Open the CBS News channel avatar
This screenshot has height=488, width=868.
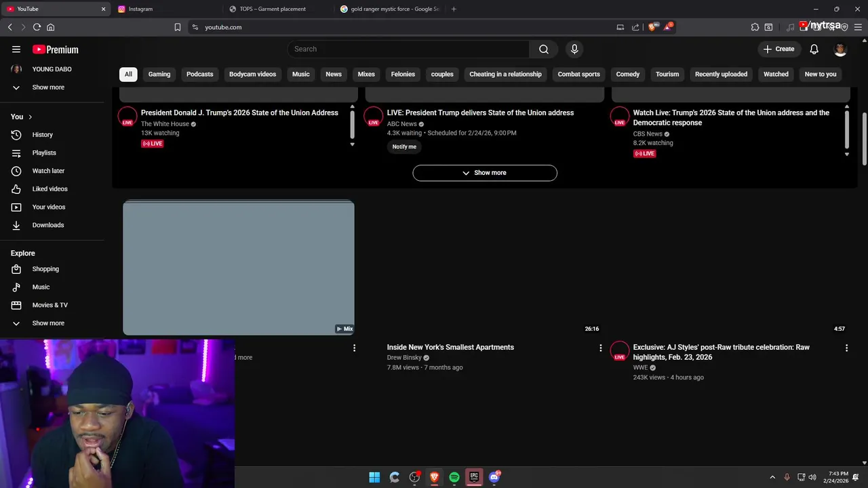click(620, 117)
